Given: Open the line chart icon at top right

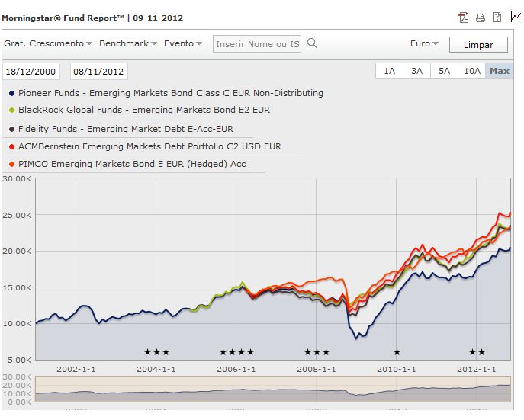Looking at the screenshot, I should coord(516,17).
